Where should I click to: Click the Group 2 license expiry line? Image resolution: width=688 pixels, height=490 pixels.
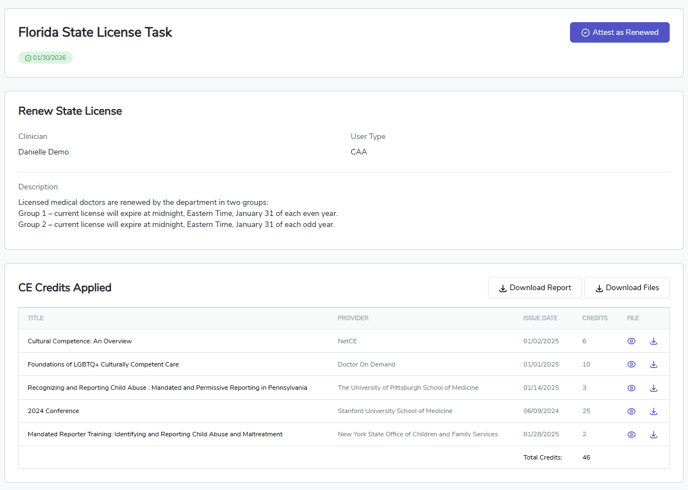176,225
